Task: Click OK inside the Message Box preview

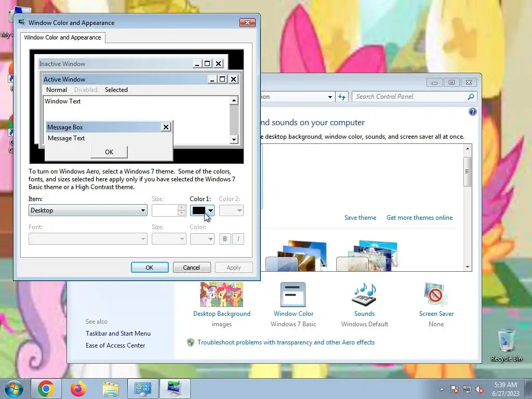Action: [109, 152]
